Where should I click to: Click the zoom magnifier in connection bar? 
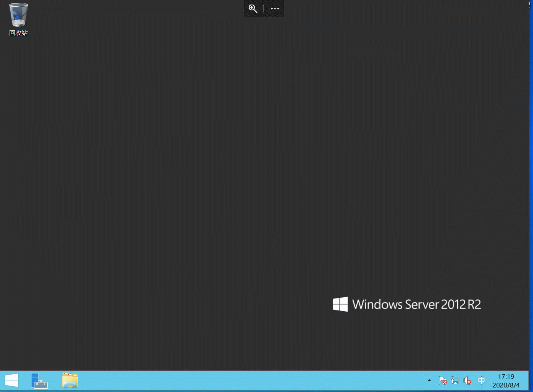(x=253, y=9)
